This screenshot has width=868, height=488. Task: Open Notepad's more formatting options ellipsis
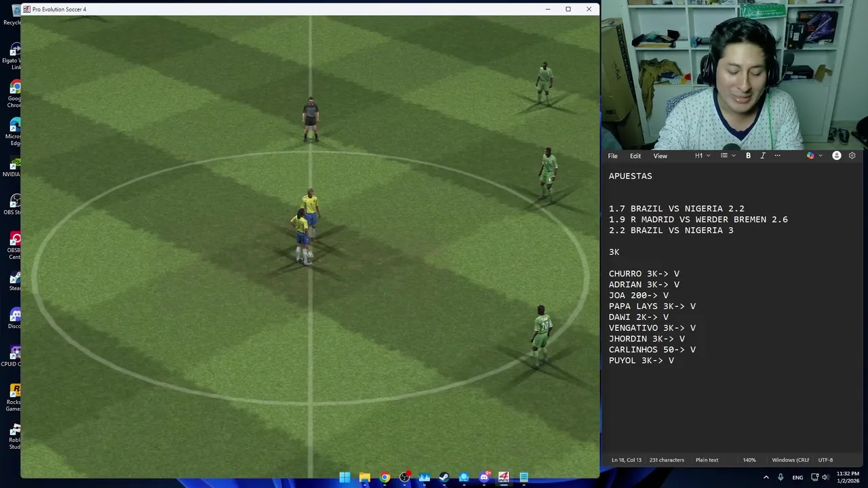click(777, 156)
